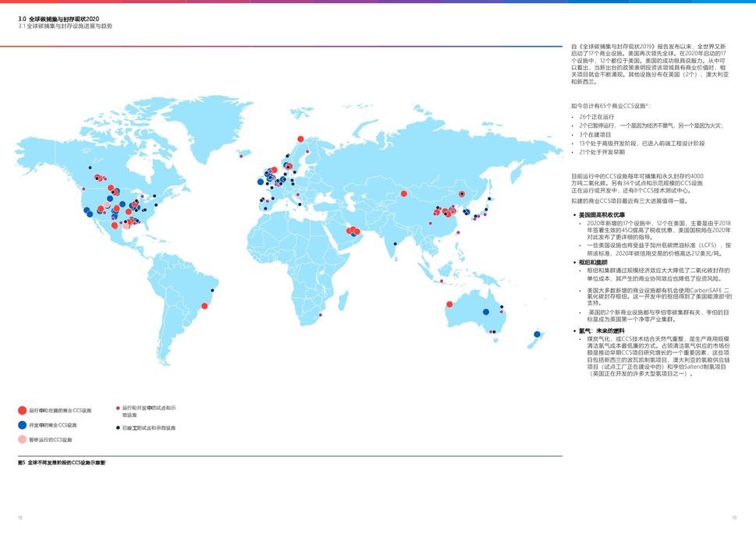
Task: Click the figure caption '图5 全球不同发展阶段的CCS设施示意图'
Action: (67, 463)
